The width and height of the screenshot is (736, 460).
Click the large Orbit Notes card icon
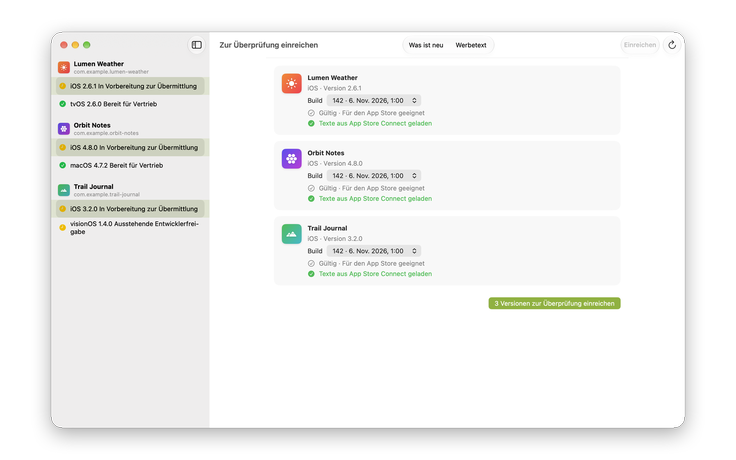click(291, 159)
